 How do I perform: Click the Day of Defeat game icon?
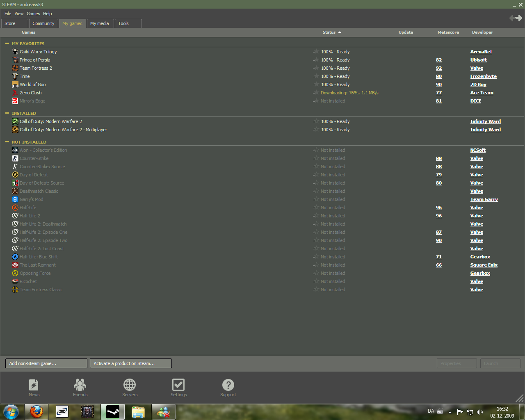tap(15, 175)
